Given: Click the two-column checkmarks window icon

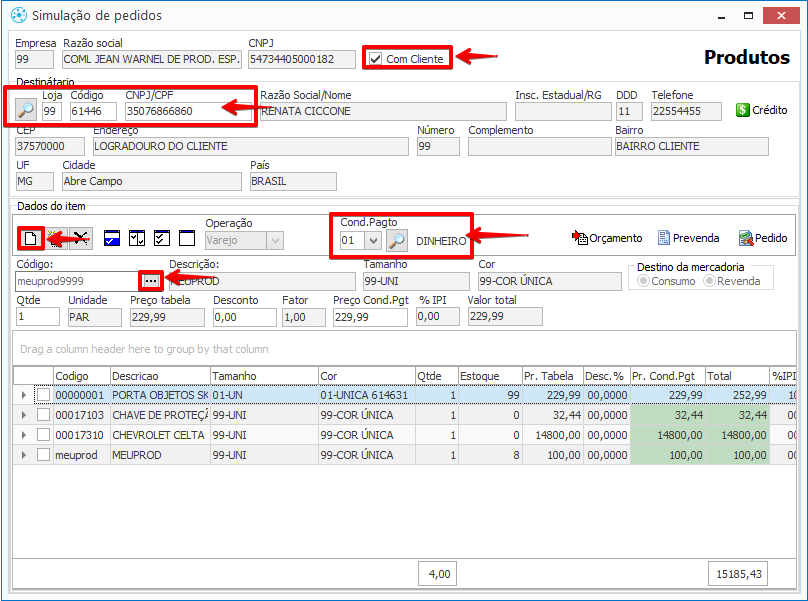Looking at the screenshot, I should [x=137, y=238].
